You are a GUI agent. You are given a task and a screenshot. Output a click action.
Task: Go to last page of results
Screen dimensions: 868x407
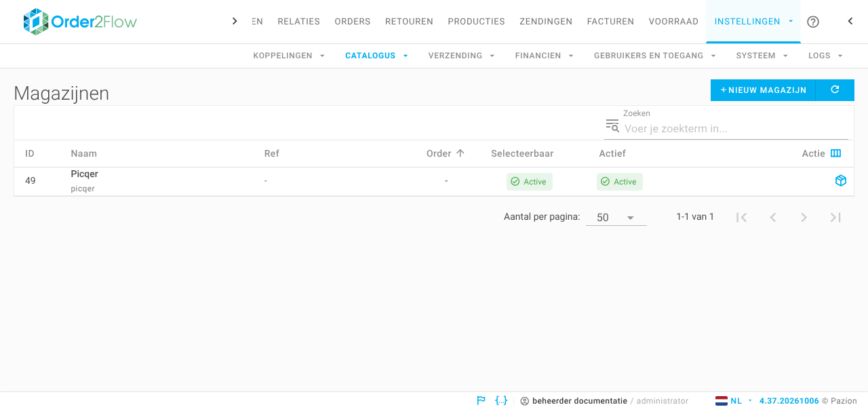835,217
